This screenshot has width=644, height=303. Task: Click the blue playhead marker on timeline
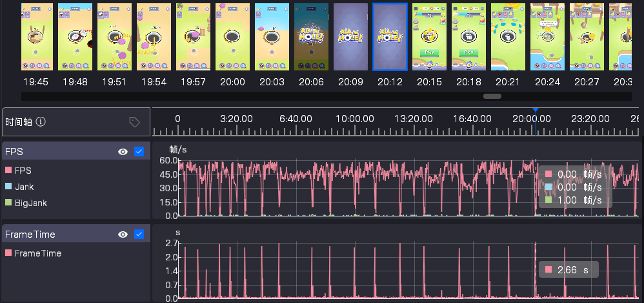[535, 111]
